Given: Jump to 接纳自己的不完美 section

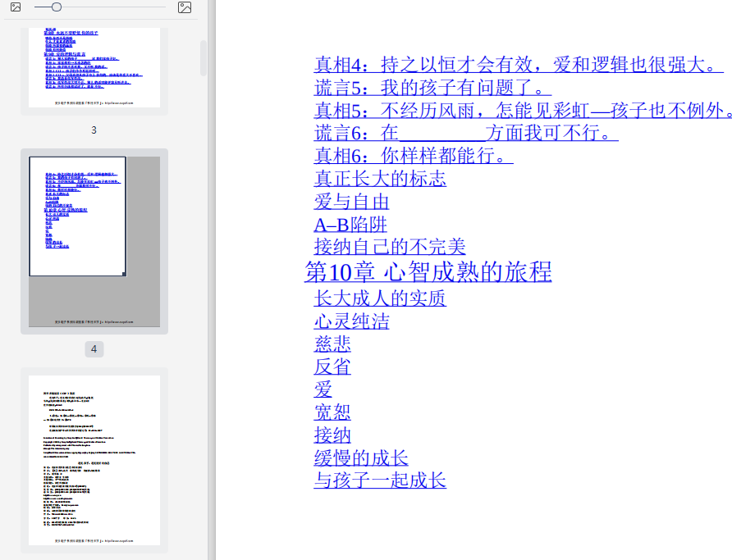Looking at the screenshot, I should click(x=390, y=247).
